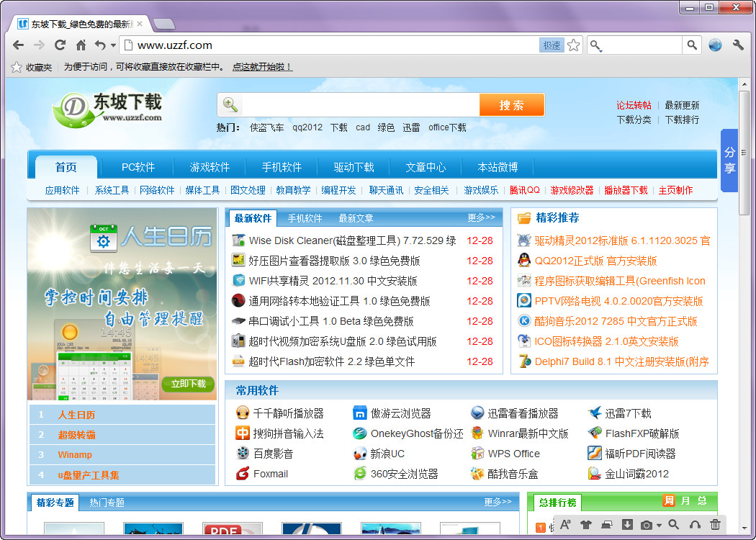This screenshot has height=540, width=756.
Task: Bookmark this page with the star icon
Action: click(573, 45)
